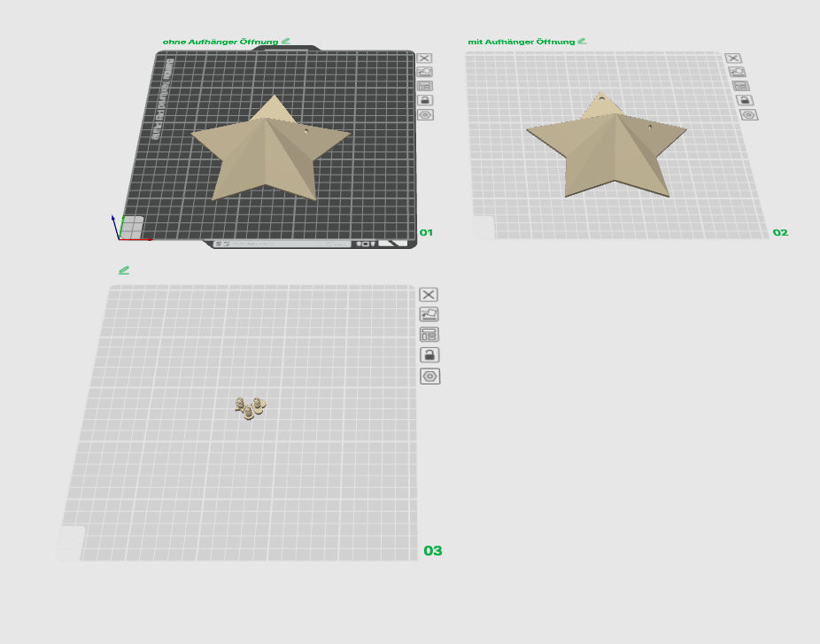Select the plate title 'ohne Aufhänger Öffnung'
Viewport: 820px width, 644px height.
click(220, 42)
